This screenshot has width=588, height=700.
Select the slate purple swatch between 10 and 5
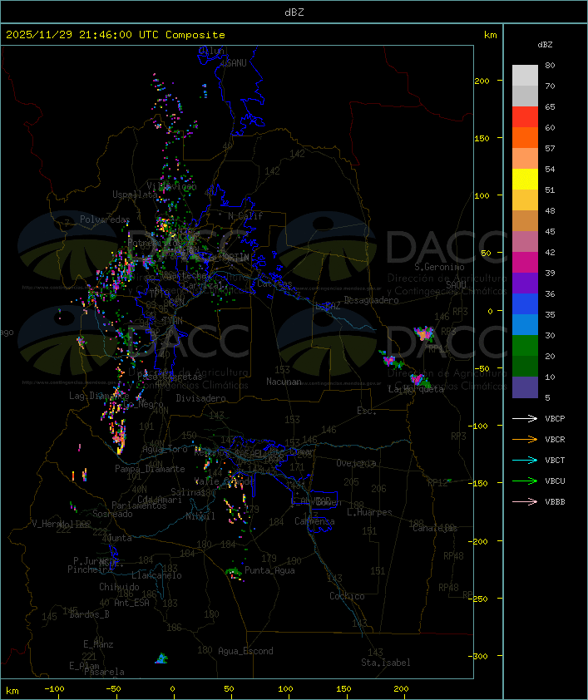[x=525, y=387]
